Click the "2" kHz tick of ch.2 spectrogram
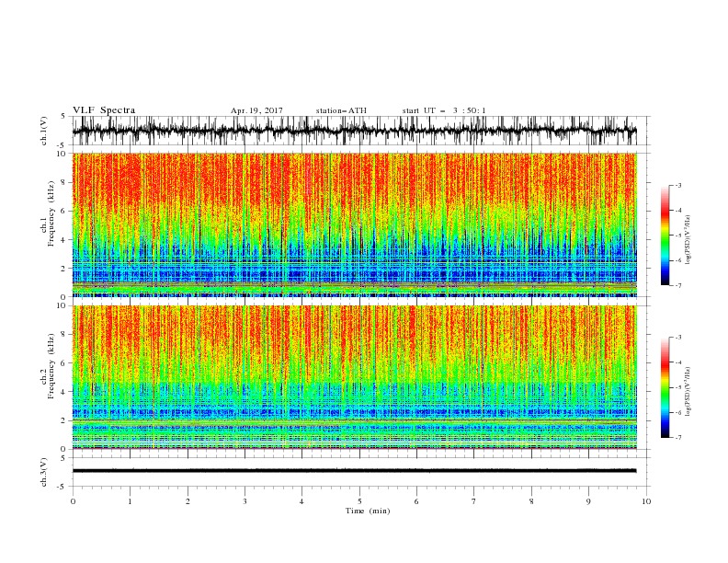This screenshot has width=728, height=563. click(63, 420)
